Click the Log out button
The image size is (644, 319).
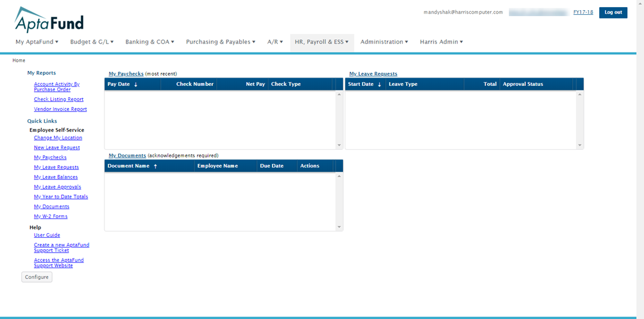tap(613, 13)
